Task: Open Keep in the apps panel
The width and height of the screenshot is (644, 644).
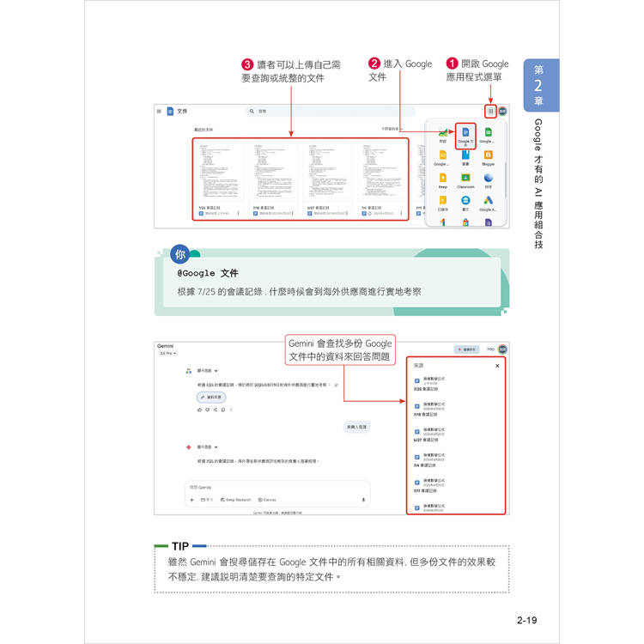Action: (443, 180)
